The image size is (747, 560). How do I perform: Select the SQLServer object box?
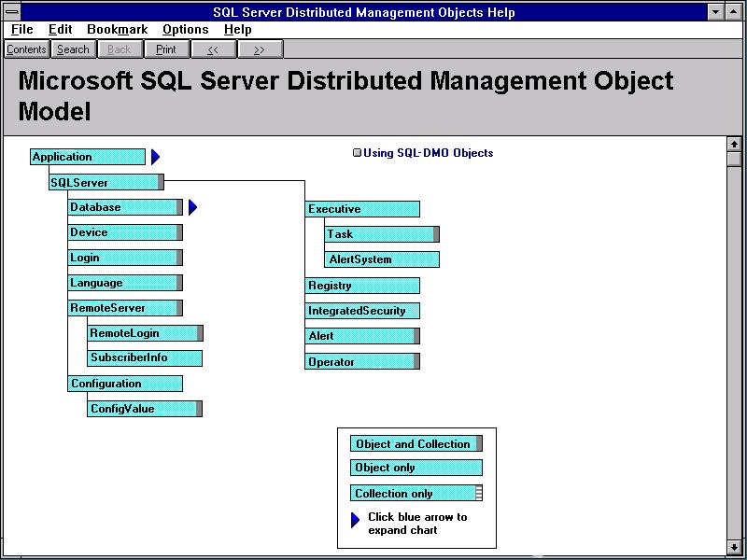coord(106,182)
